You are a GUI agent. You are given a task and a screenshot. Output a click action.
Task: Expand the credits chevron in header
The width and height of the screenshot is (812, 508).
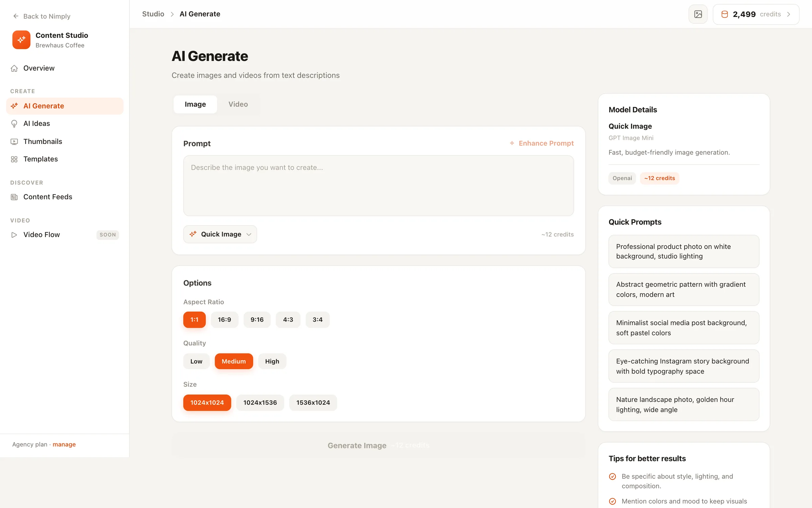(789, 14)
